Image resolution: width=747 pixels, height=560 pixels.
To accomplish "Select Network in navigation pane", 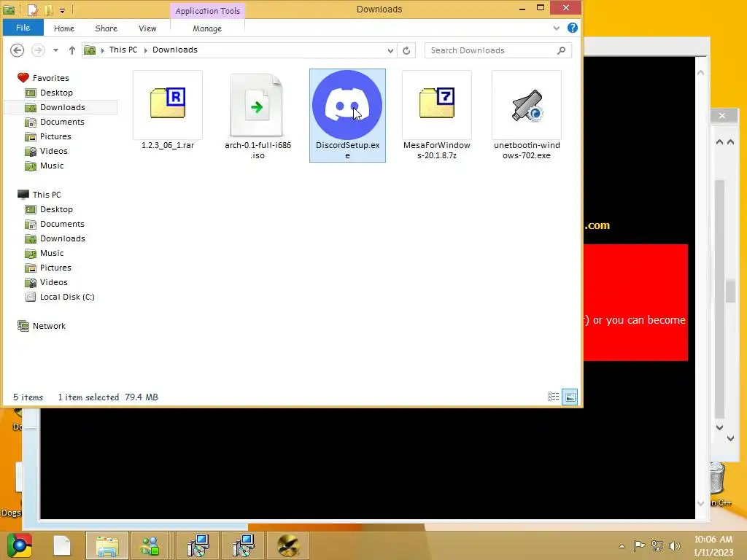I will pos(49,326).
